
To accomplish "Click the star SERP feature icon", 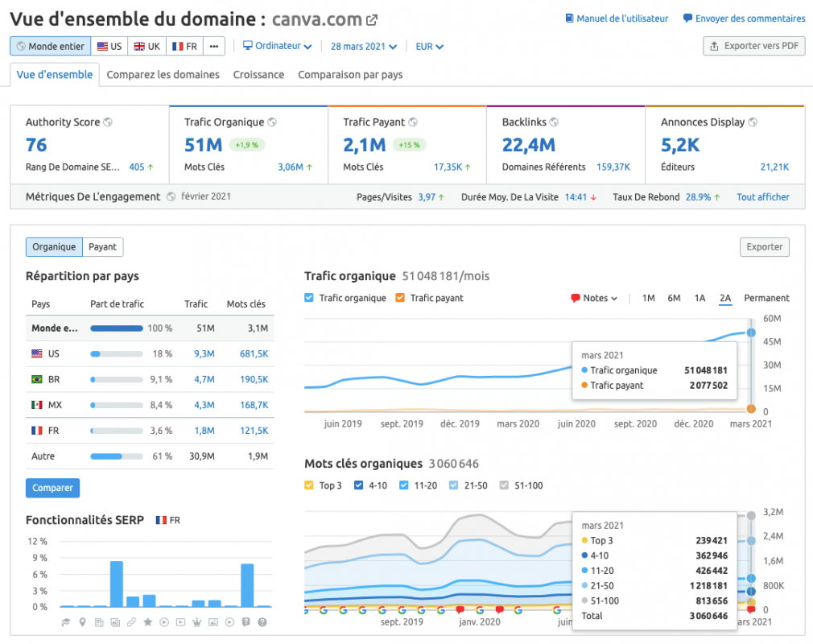I will (x=148, y=622).
